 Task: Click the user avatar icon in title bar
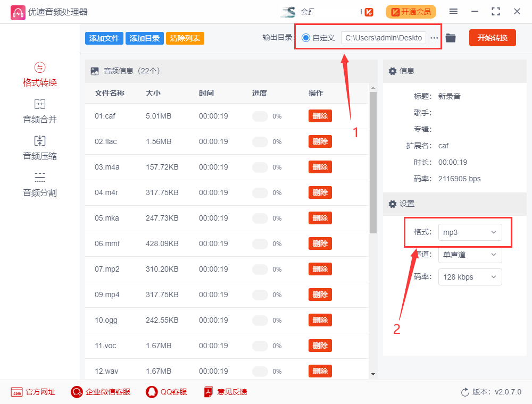point(288,12)
